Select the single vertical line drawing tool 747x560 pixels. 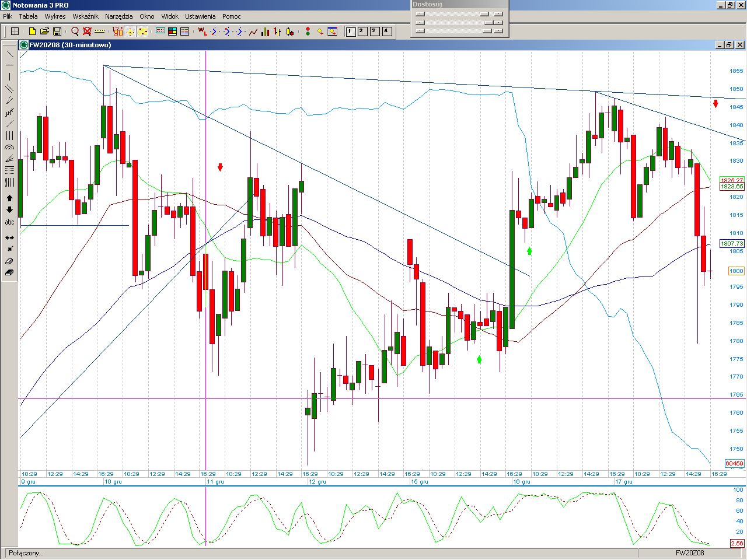click(x=9, y=77)
